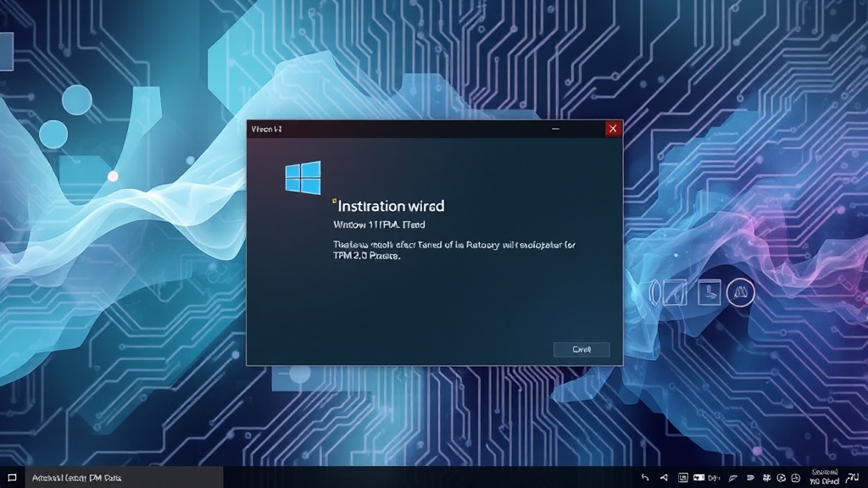
Task: Open the lens-shaped desktop icon
Action: tap(654, 292)
